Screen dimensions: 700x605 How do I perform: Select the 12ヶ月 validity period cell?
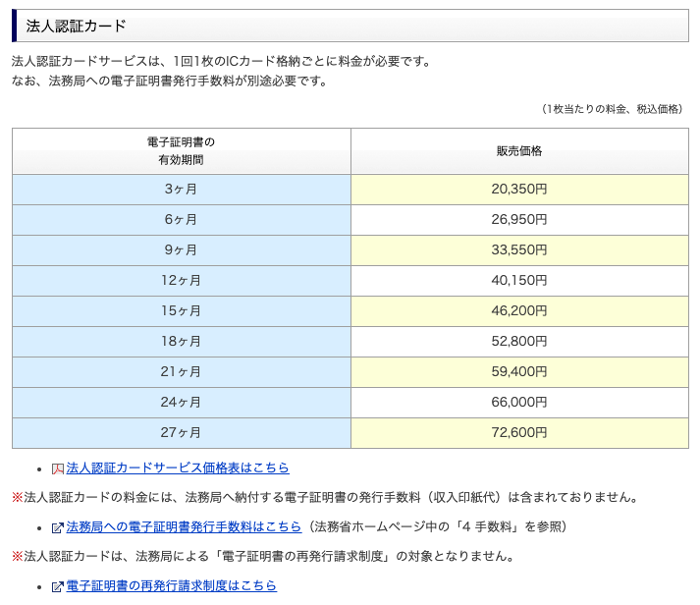tap(181, 281)
